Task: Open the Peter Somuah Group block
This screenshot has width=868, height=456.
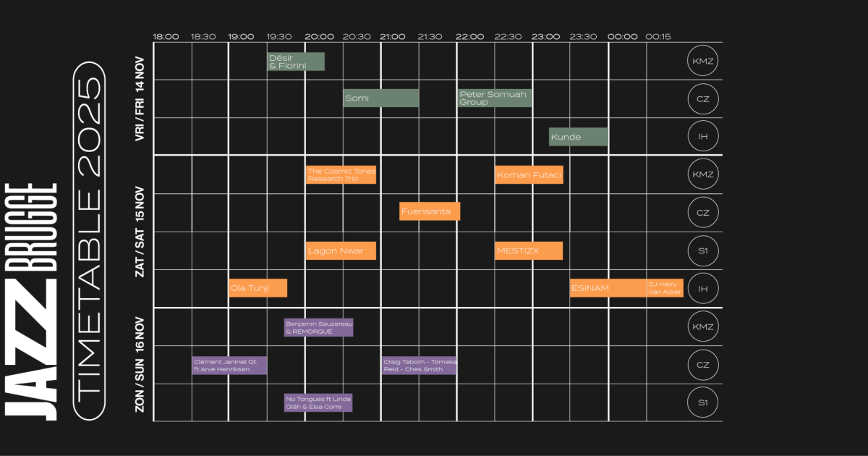Action: 495,98
